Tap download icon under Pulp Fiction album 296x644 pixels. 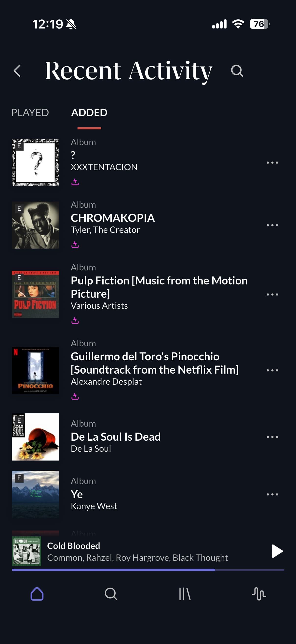(x=75, y=320)
